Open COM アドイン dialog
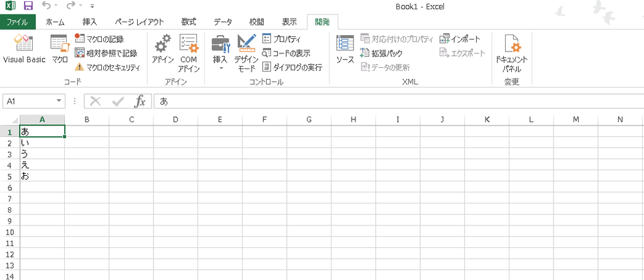Image resolution: width=644 pixels, height=280 pixels. 189,53
